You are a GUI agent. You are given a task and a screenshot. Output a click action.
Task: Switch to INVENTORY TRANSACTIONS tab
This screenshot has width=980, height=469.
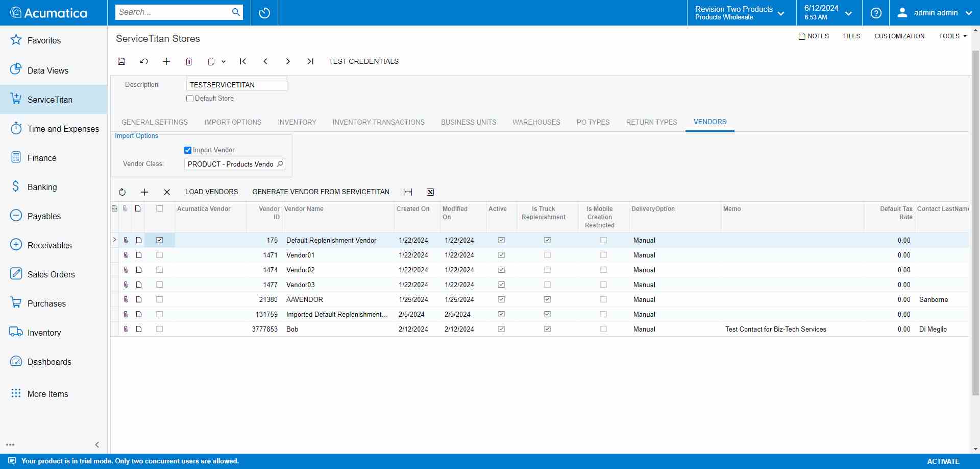coord(379,123)
